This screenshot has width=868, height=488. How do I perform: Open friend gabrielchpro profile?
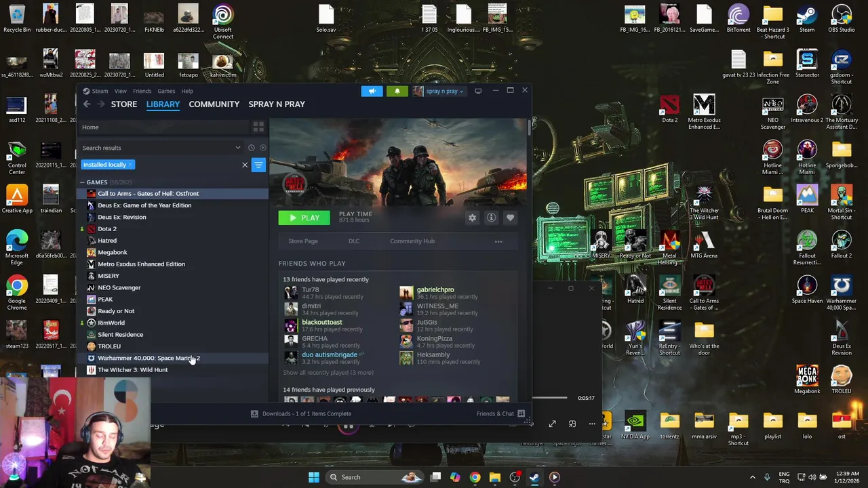tap(435, 290)
